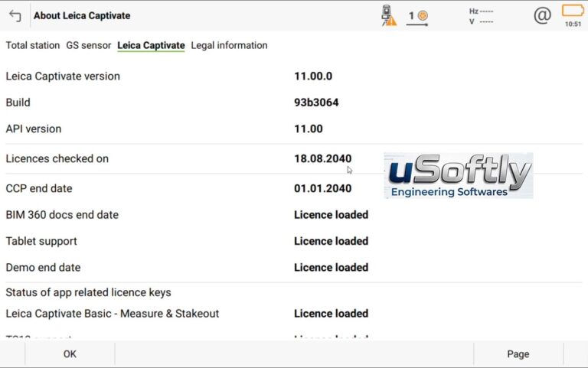The height and width of the screenshot is (368, 588).
Task: Tap the Tablet support licence status
Action: pos(331,241)
